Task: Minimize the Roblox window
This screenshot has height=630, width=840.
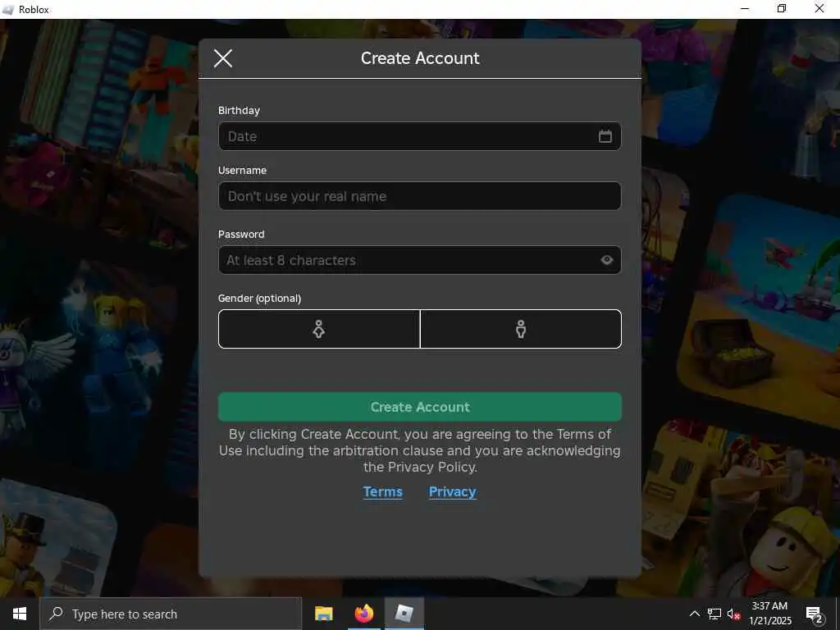Action: (x=745, y=9)
